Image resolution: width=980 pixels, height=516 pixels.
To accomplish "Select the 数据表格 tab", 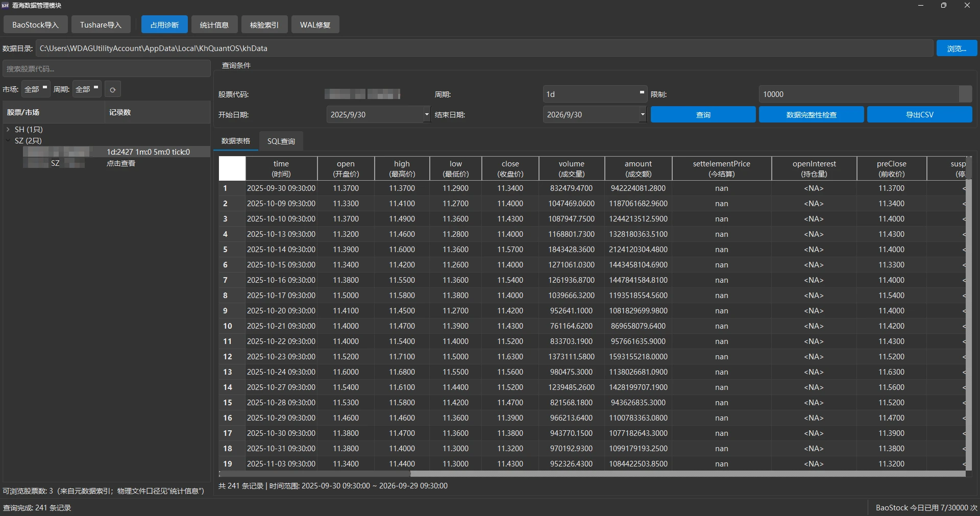I will (x=236, y=141).
